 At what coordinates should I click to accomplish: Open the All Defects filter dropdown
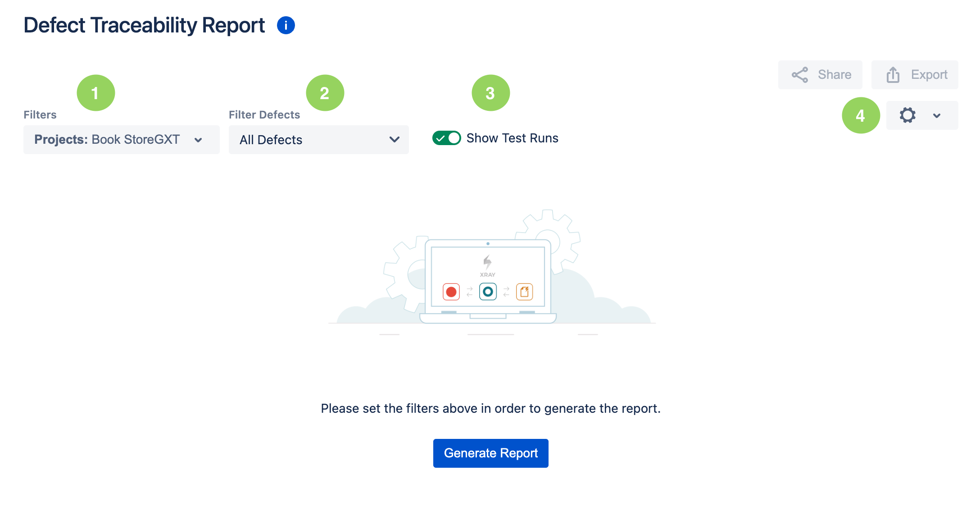tap(319, 140)
